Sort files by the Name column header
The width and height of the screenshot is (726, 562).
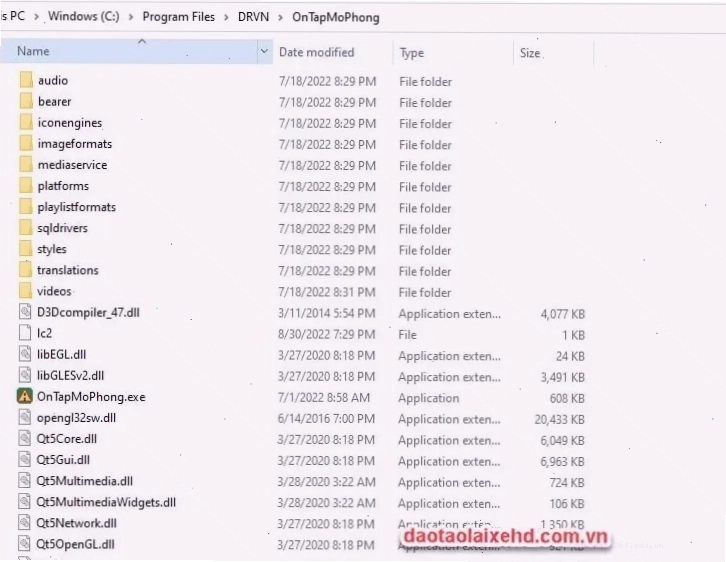tap(129, 51)
